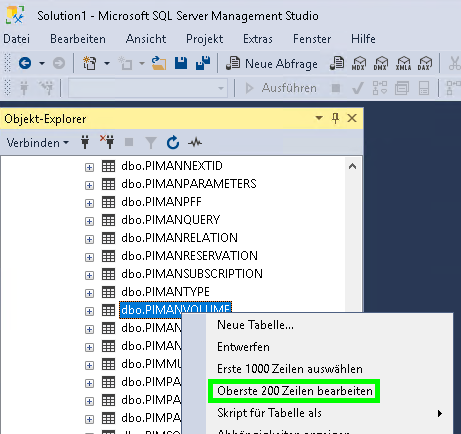This screenshot has width=461, height=434.
Task: Open the Projekt menu
Action: (x=204, y=39)
